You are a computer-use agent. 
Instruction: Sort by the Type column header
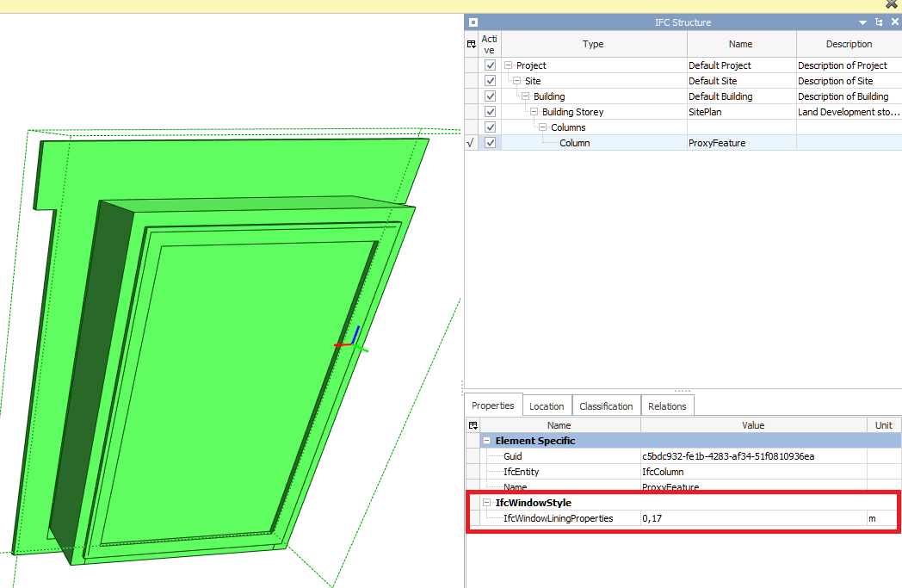click(594, 44)
